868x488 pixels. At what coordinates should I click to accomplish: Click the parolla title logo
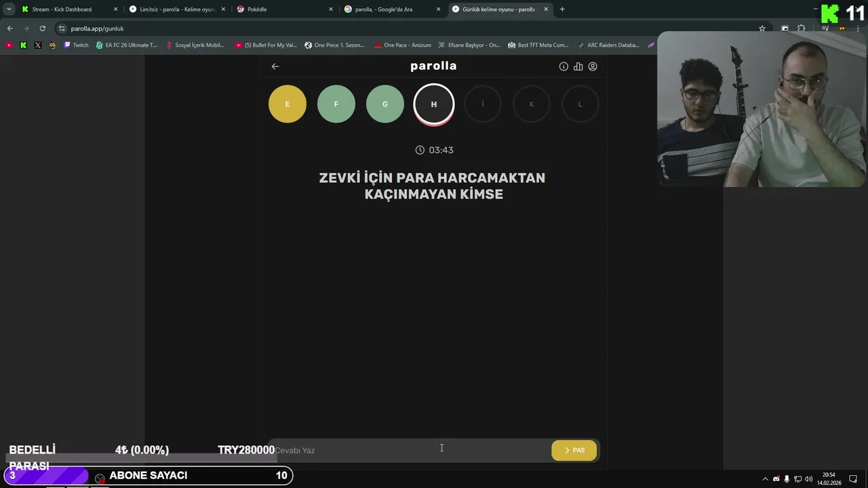pyautogui.click(x=433, y=66)
